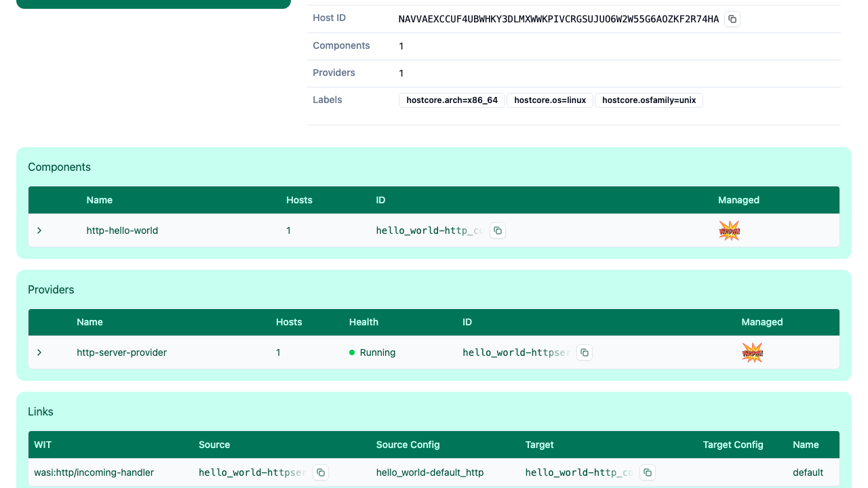Click the wadm managed badge for http-server-provider
The height and width of the screenshot is (488, 868).
coord(752,352)
